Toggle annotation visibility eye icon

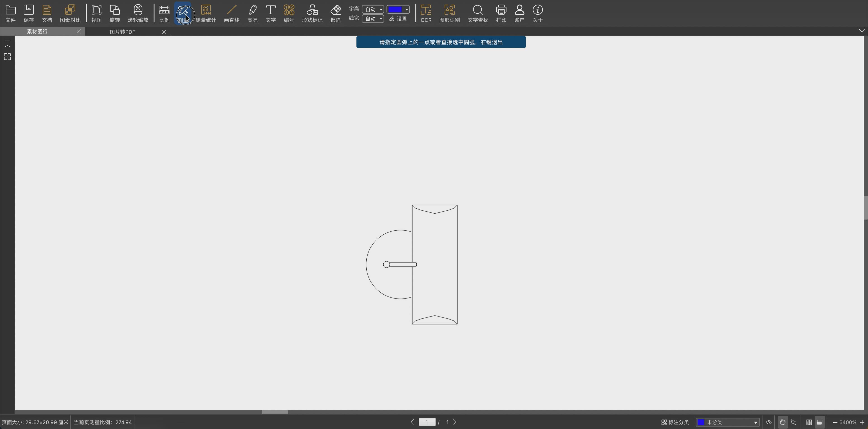point(769,422)
